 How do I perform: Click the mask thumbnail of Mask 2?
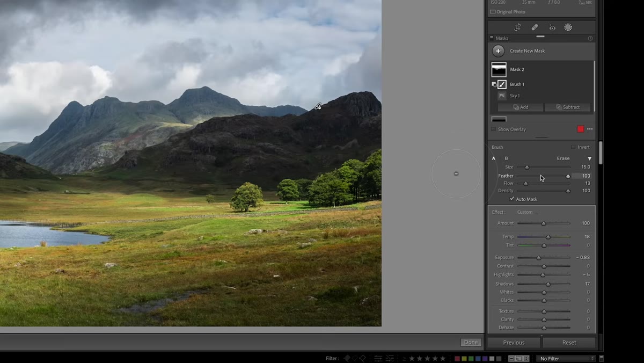point(499,69)
